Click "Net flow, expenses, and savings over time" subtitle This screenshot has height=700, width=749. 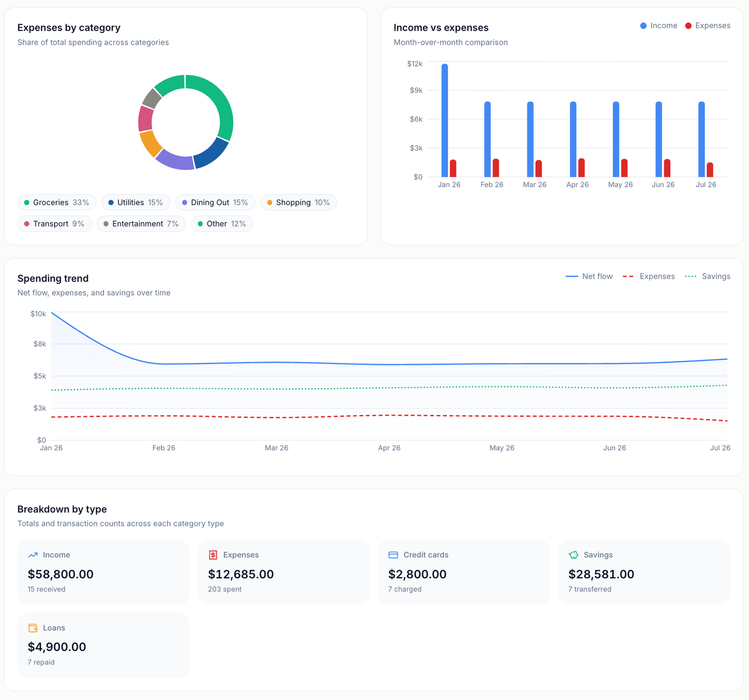pyautogui.click(x=94, y=293)
